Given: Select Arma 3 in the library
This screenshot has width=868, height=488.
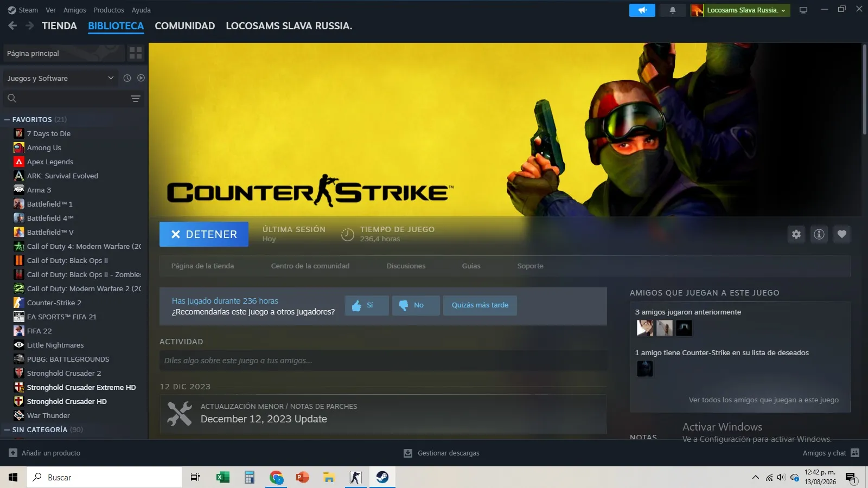Looking at the screenshot, I should coord(39,190).
